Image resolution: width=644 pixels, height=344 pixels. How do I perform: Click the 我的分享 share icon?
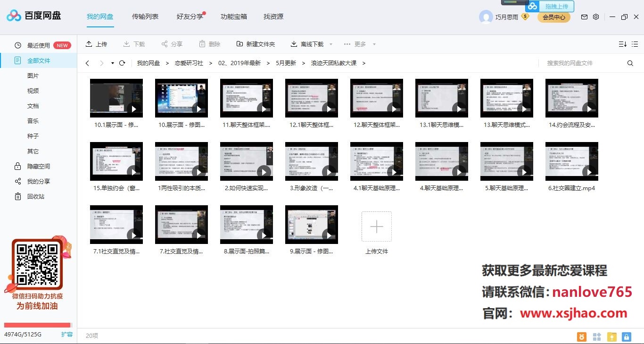coord(18,182)
